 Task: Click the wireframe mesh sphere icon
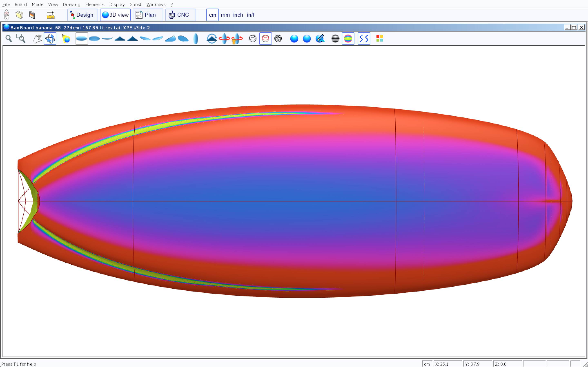pos(278,39)
